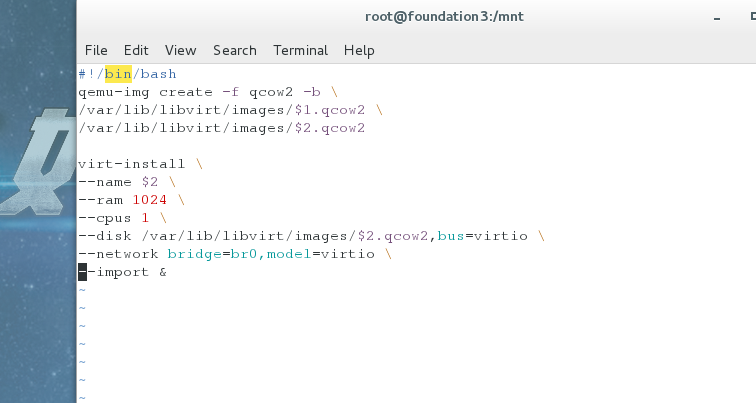Click 'qemu-img' at start of line two
The image size is (756, 403).
click(x=114, y=92)
